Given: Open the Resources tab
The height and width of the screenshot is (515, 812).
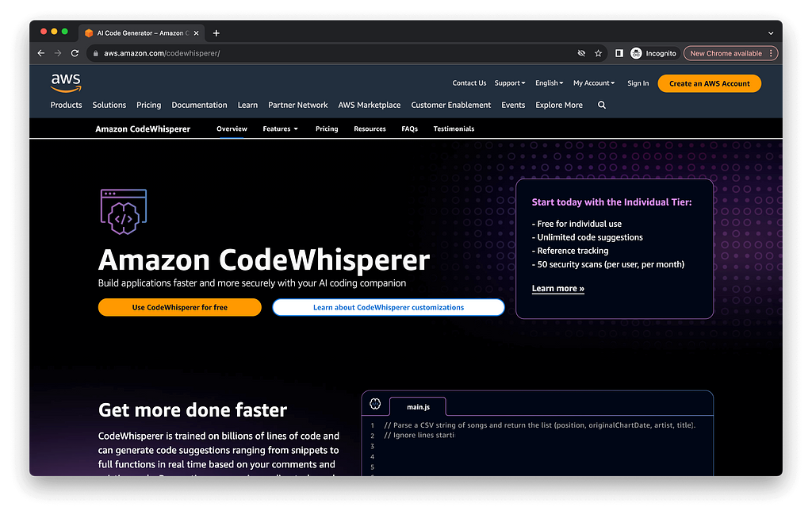Looking at the screenshot, I should [370, 129].
